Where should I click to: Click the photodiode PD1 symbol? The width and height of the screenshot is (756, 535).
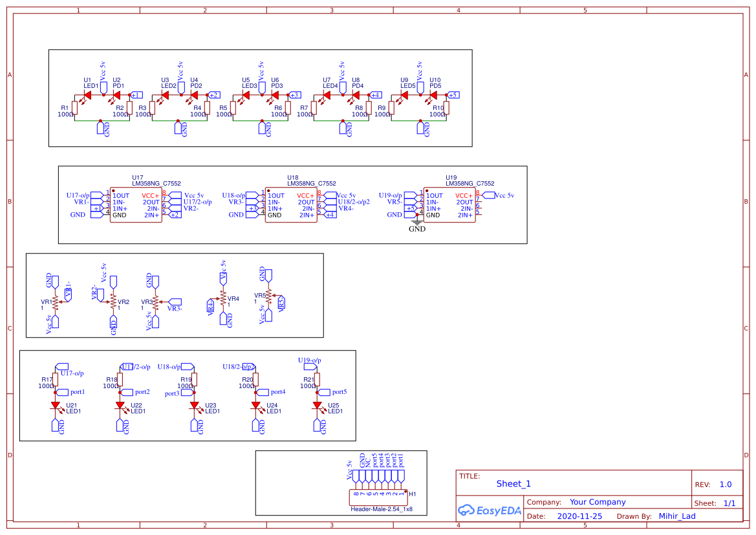tap(117, 95)
